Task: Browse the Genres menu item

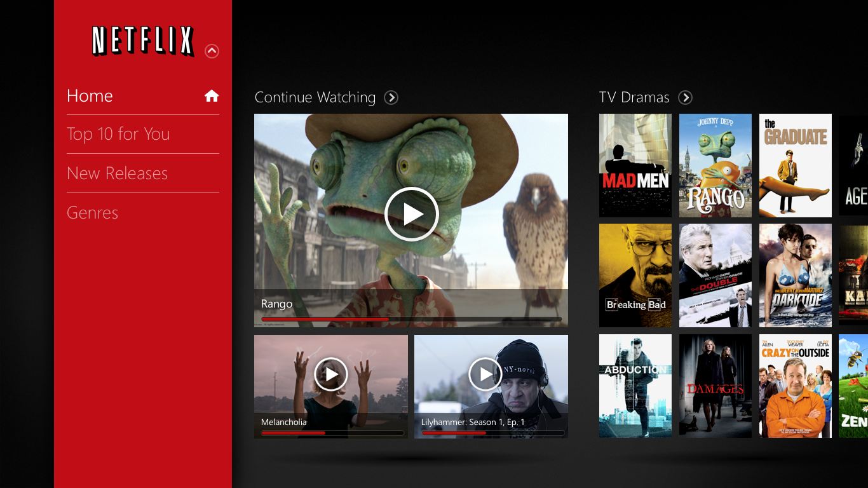Action: click(93, 213)
